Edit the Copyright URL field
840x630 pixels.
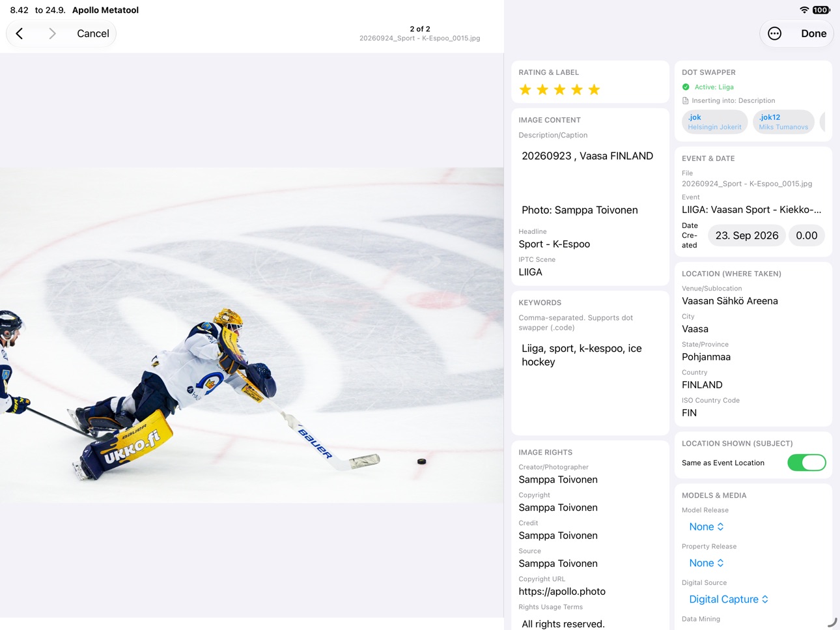coord(590,592)
